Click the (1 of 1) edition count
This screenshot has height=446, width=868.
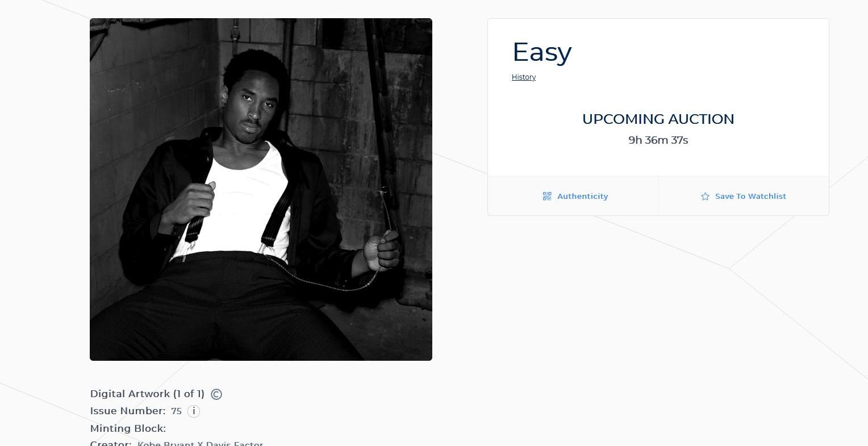pos(189,394)
